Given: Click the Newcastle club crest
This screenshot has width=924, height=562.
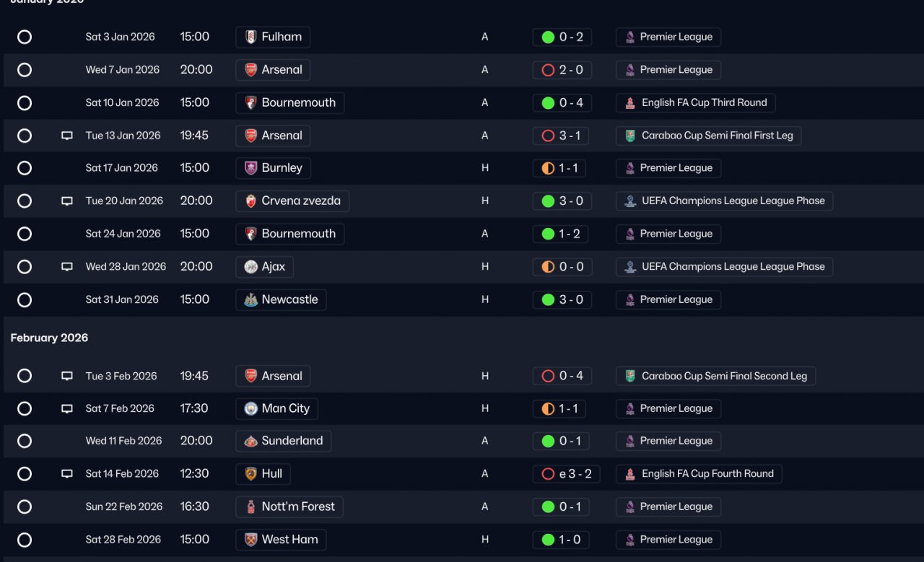Looking at the screenshot, I should [250, 300].
